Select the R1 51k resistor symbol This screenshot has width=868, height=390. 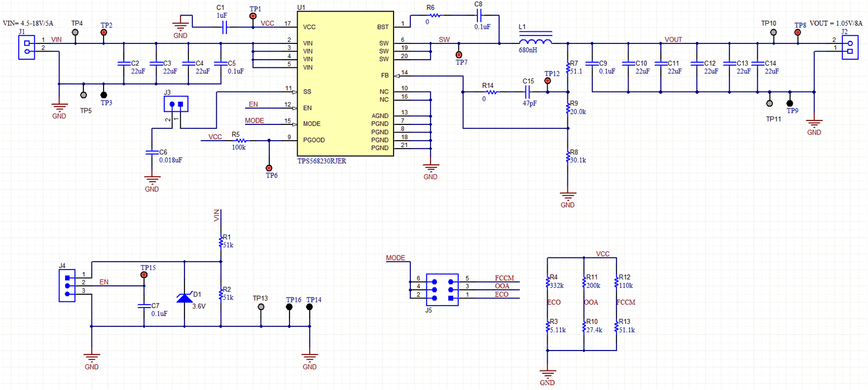pos(221,241)
